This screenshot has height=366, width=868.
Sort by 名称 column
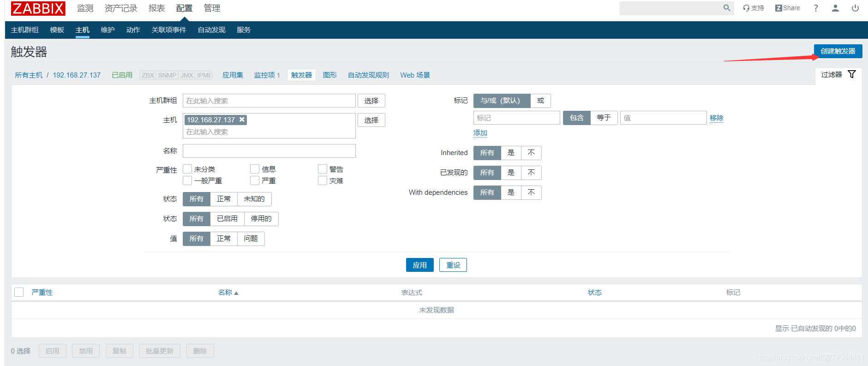[x=228, y=293]
